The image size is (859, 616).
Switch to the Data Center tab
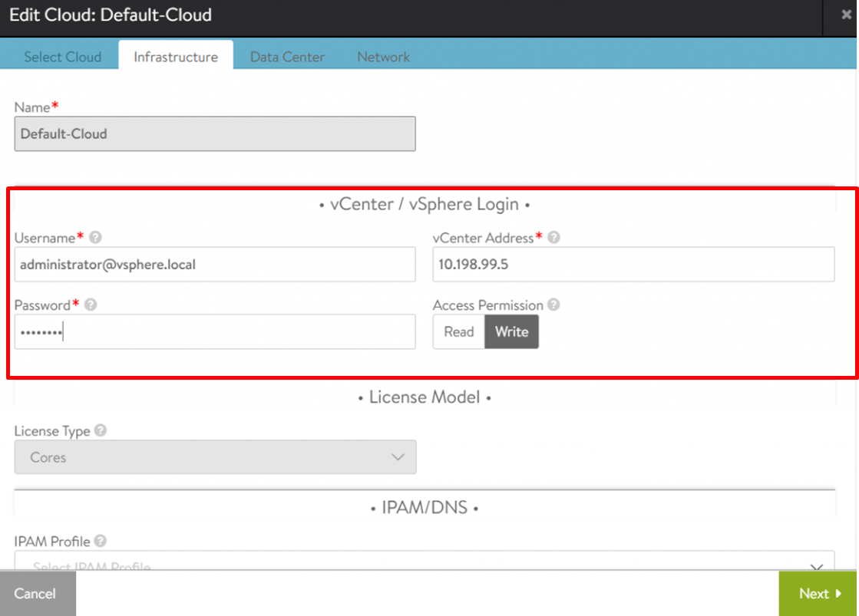287,57
